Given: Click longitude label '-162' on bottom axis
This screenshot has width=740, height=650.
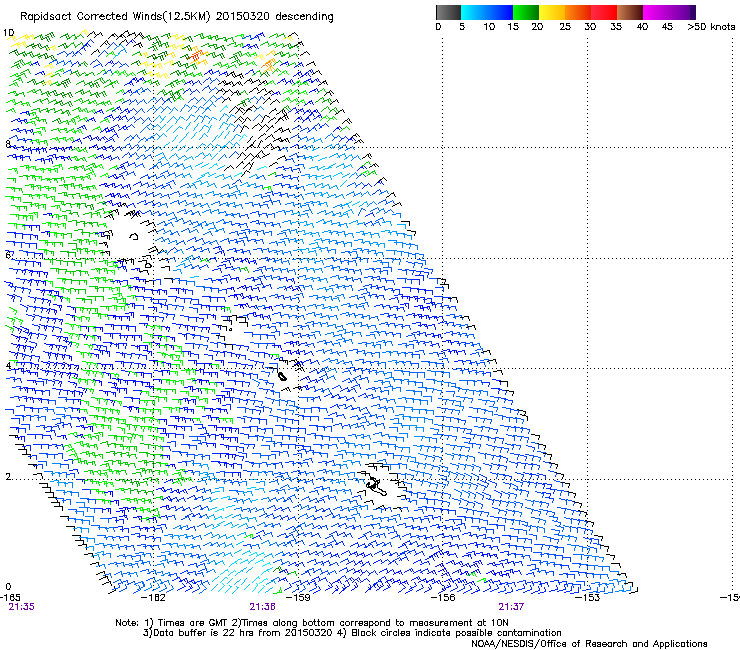Looking at the screenshot, I should click(154, 597).
